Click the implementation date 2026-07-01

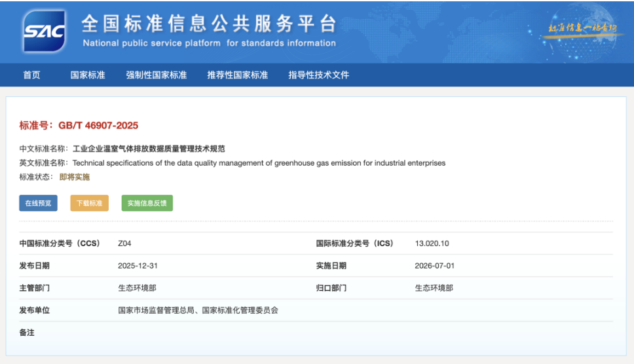pos(434,266)
